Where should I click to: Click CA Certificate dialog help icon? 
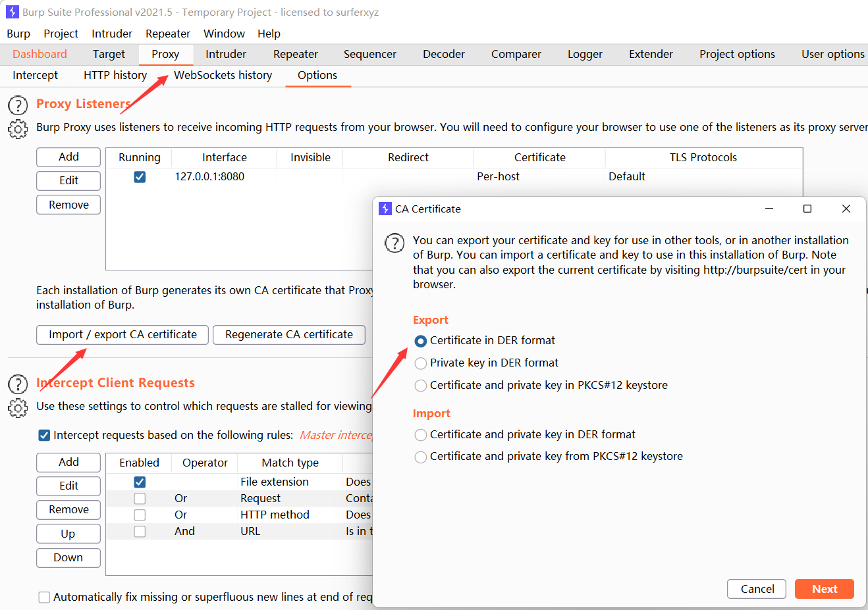coord(394,243)
